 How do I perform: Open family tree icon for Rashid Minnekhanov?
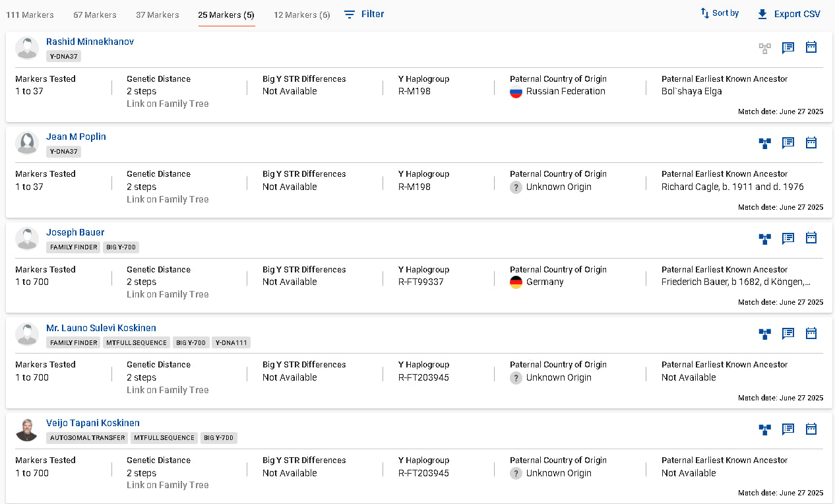pyautogui.click(x=764, y=48)
